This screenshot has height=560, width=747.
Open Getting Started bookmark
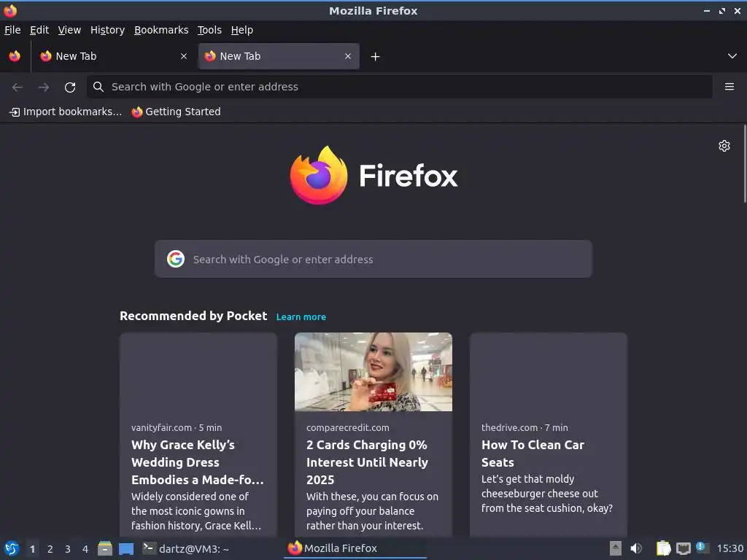pyautogui.click(x=177, y=112)
